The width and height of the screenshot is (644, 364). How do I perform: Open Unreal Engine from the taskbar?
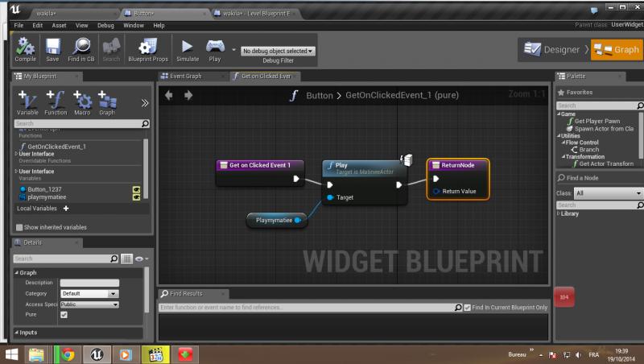click(97, 354)
